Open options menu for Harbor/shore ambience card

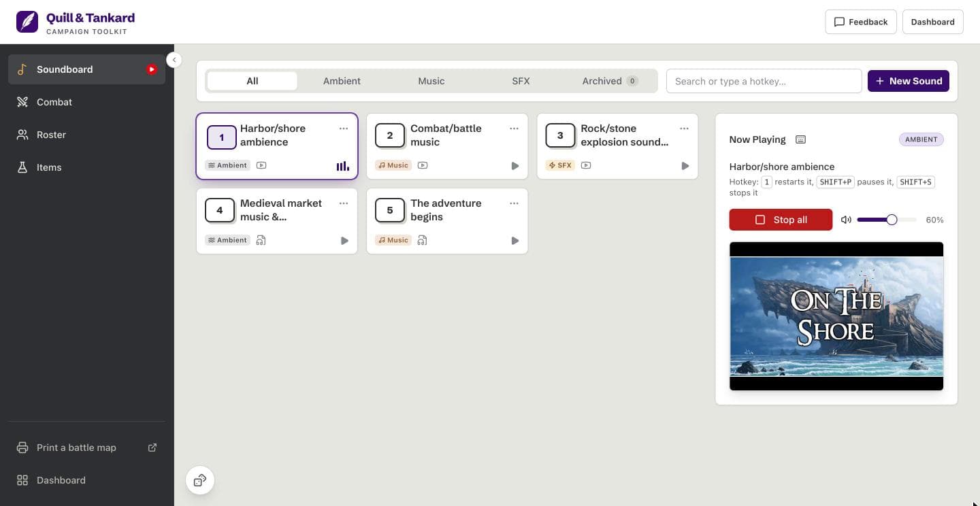pyautogui.click(x=344, y=129)
